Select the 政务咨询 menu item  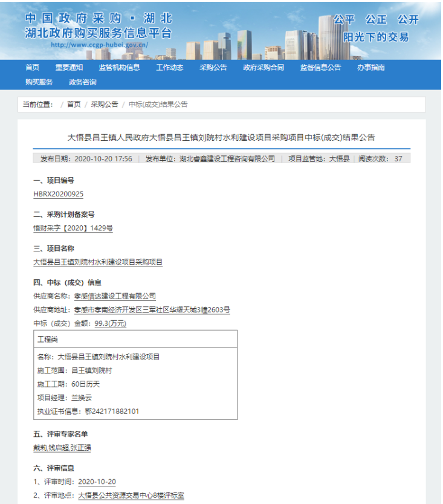click(x=82, y=82)
